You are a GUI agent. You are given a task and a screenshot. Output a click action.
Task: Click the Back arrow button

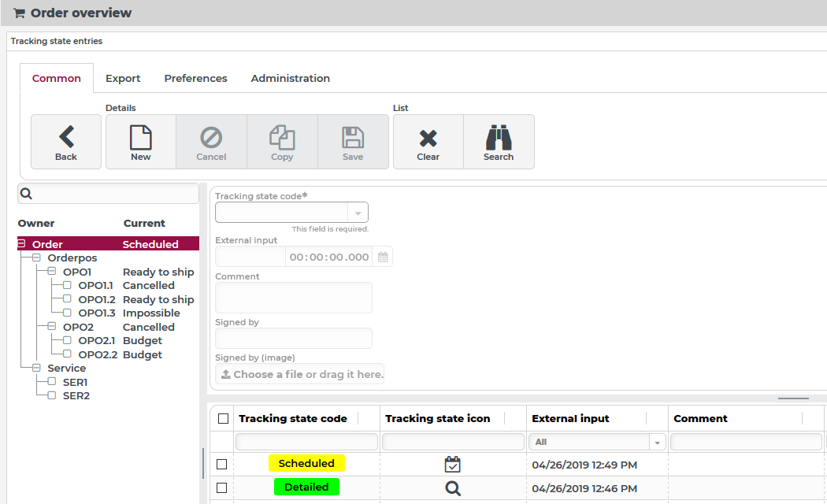click(x=66, y=142)
